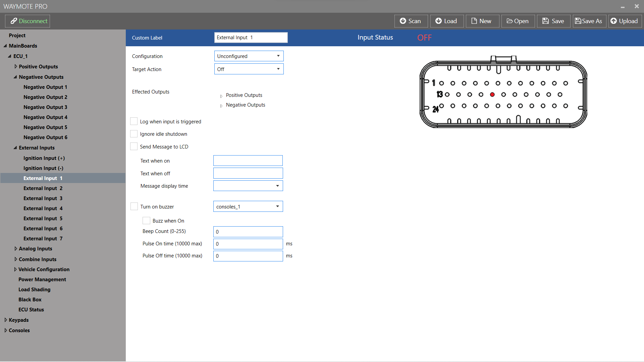This screenshot has width=644, height=362.
Task: Open the Configuration dropdown
Action: (x=249, y=56)
